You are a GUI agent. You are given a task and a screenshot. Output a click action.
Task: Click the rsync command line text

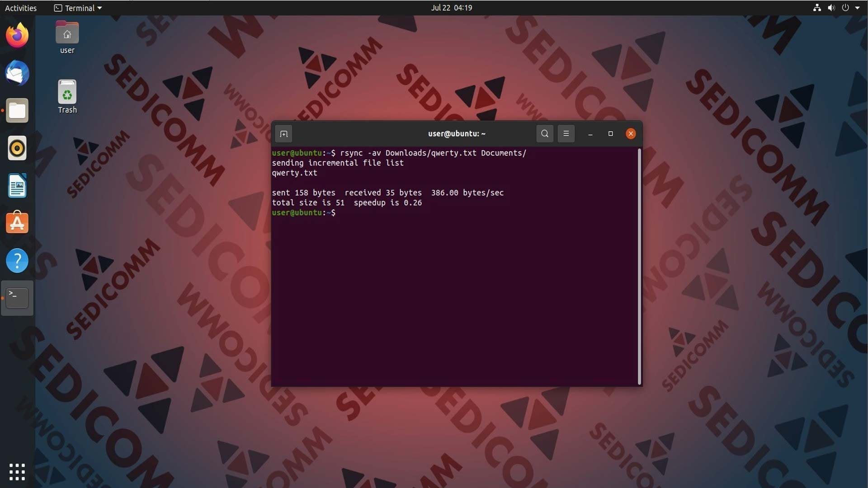click(x=433, y=153)
